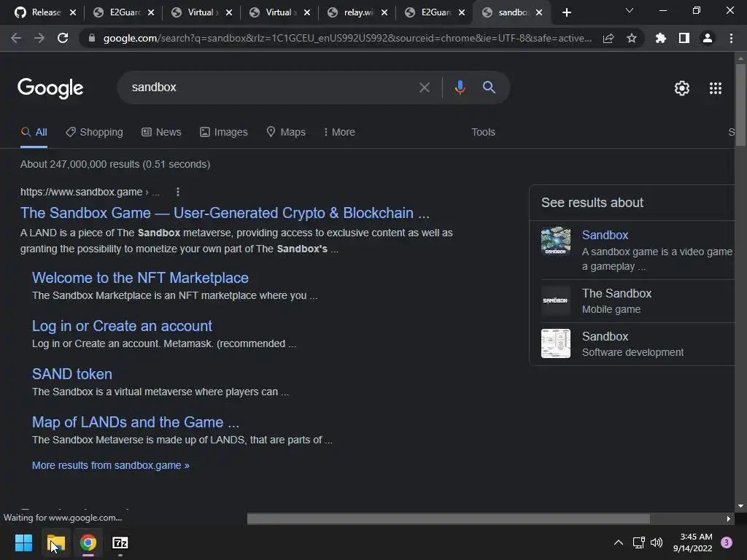Go back to the previous page
The width and height of the screenshot is (747, 560).
pos(16,38)
